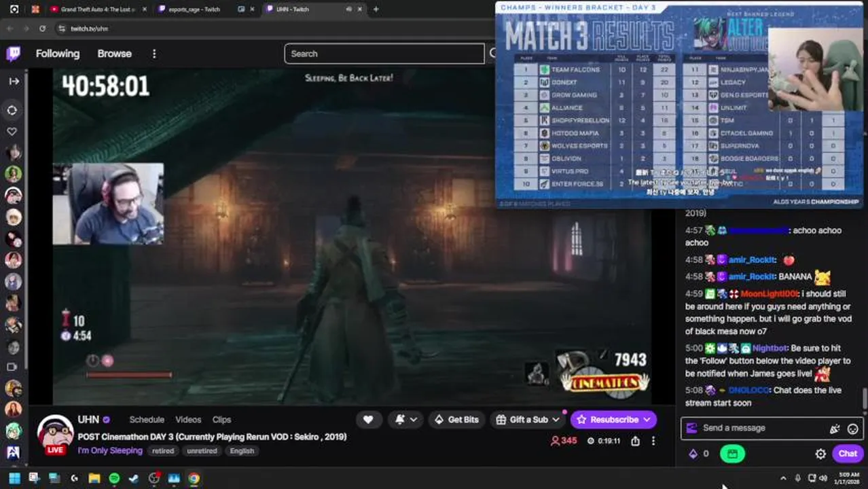Viewport: 868px width, 489px height.
Task: Share the stream with the share icon
Action: pyautogui.click(x=635, y=441)
